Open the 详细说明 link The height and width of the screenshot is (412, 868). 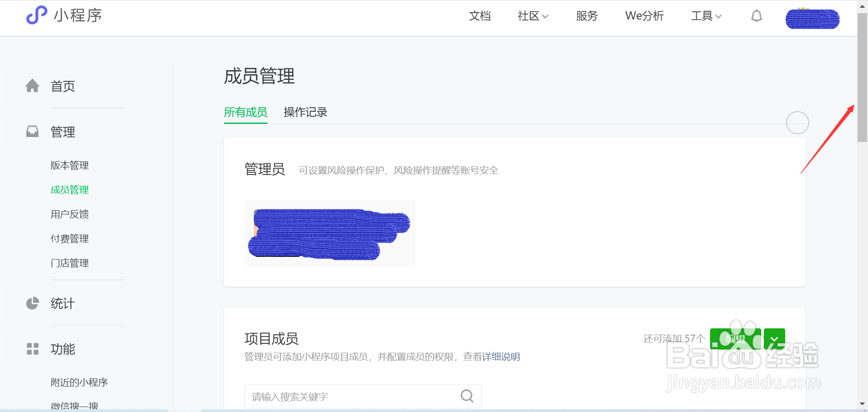pos(501,357)
